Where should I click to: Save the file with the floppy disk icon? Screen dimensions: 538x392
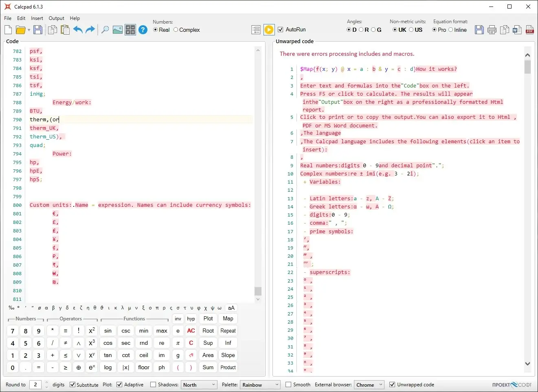(x=38, y=30)
